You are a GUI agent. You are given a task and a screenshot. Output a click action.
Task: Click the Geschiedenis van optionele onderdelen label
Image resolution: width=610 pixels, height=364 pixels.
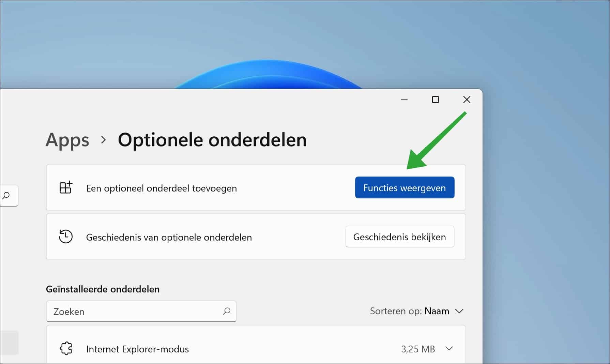coord(169,237)
